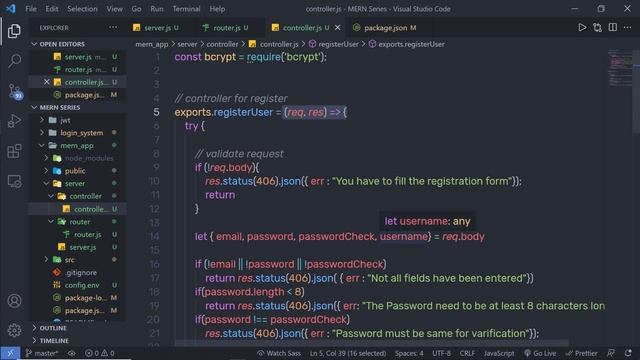Change the CRLF end of line sequence
Image resolution: width=640 pixels, height=360 pixels.
tap(467, 353)
